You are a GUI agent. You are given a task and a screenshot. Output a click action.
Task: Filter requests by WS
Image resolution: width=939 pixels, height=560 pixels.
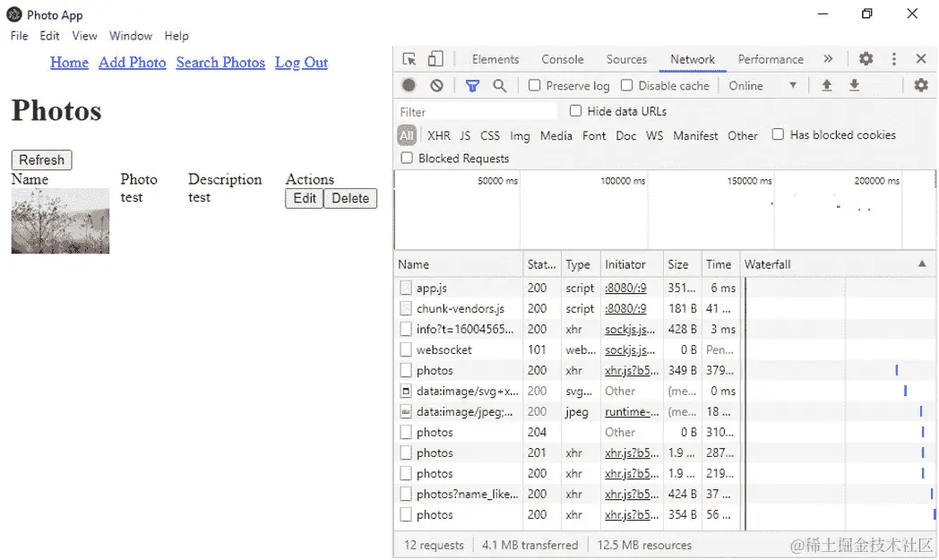pyautogui.click(x=655, y=136)
